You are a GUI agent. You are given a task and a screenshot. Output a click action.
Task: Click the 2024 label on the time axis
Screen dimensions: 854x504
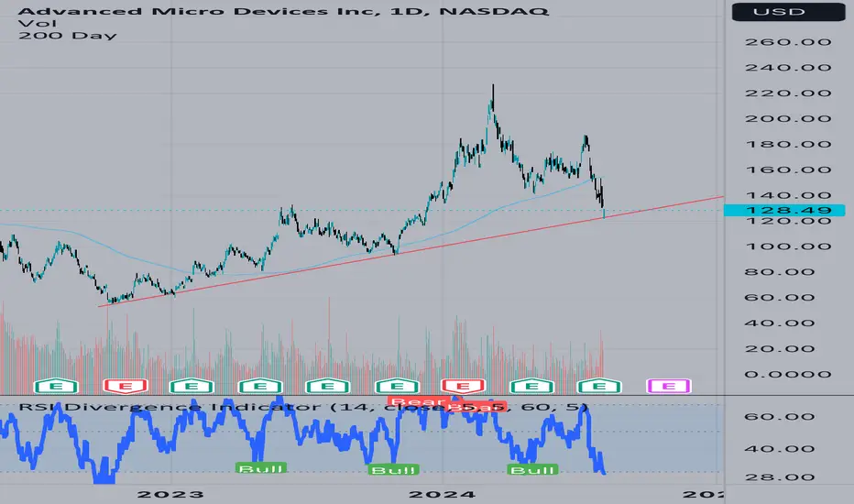click(x=443, y=494)
